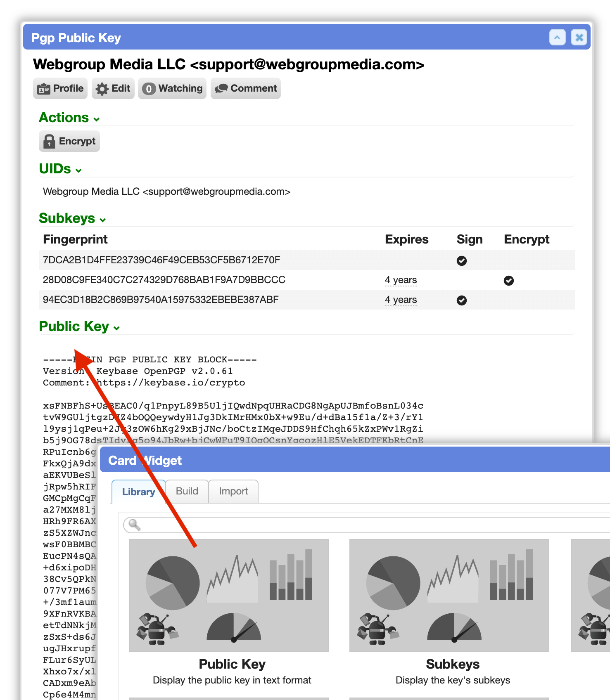Click fingerprint 7DCA2B1D4FFE23739C46F49CEB53CF5B6712E70F
Viewport: 610px width, 700px height.
pyautogui.click(x=161, y=260)
